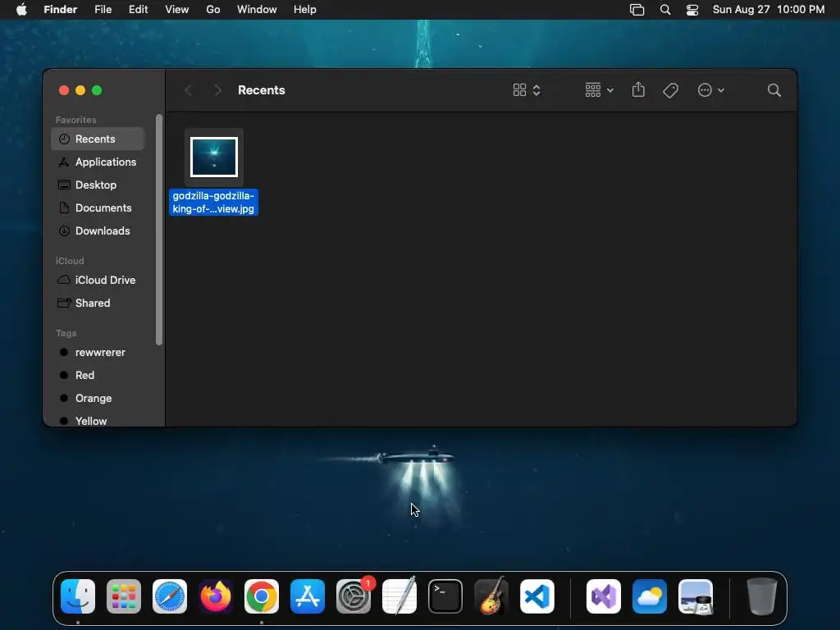Image resolution: width=840 pixels, height=630 pixels.
Task: Launch Safari from the Dock
Action: [x=170, y=596]
